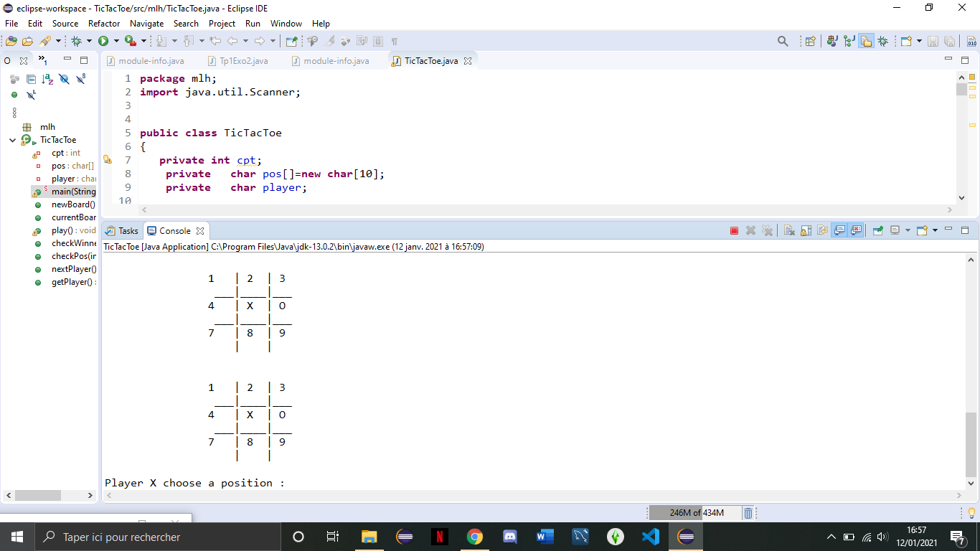The image size is (980, 551).
Task: Minimize the editor area panel
Action: [948, 59]
